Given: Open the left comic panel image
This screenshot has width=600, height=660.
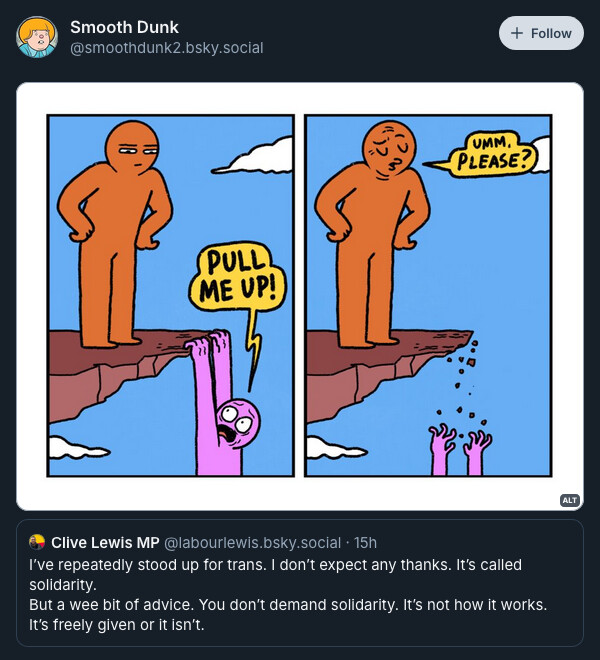Looking at the screenshot, I should point(171,295).
